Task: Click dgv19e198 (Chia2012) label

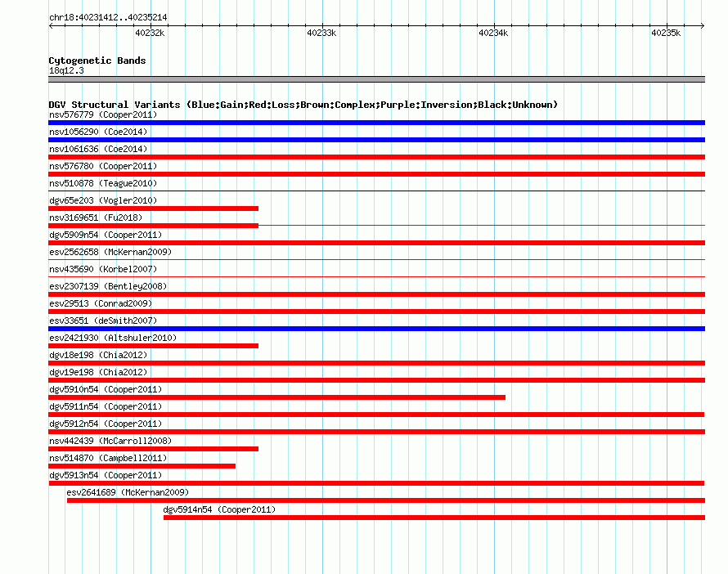Action: (x=98, y=372)
